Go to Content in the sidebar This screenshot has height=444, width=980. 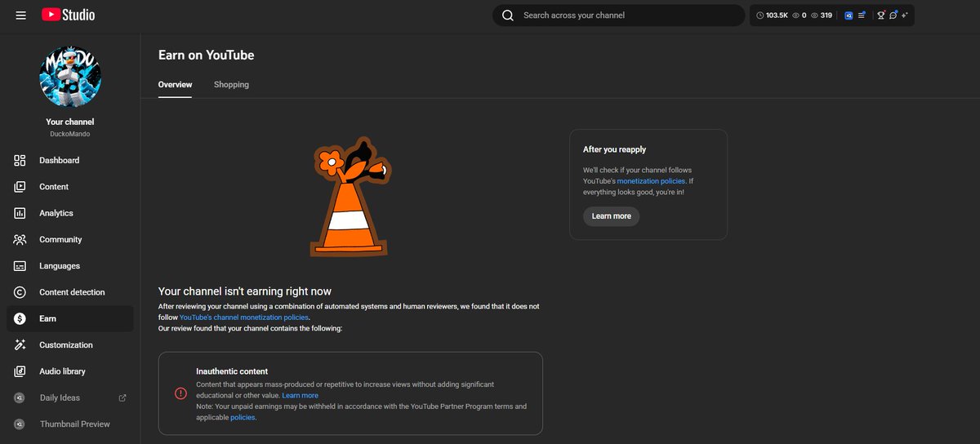70,187
